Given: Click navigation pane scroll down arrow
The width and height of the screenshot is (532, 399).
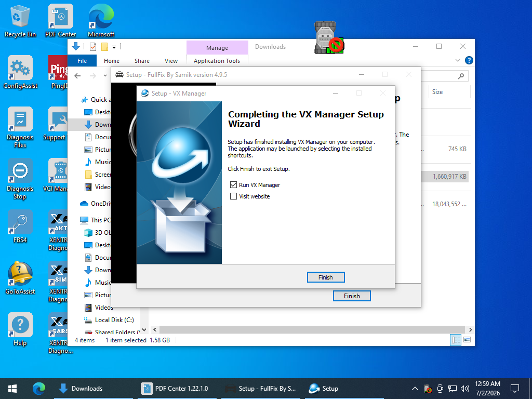Looking at the screenshot, I should 144,330.
